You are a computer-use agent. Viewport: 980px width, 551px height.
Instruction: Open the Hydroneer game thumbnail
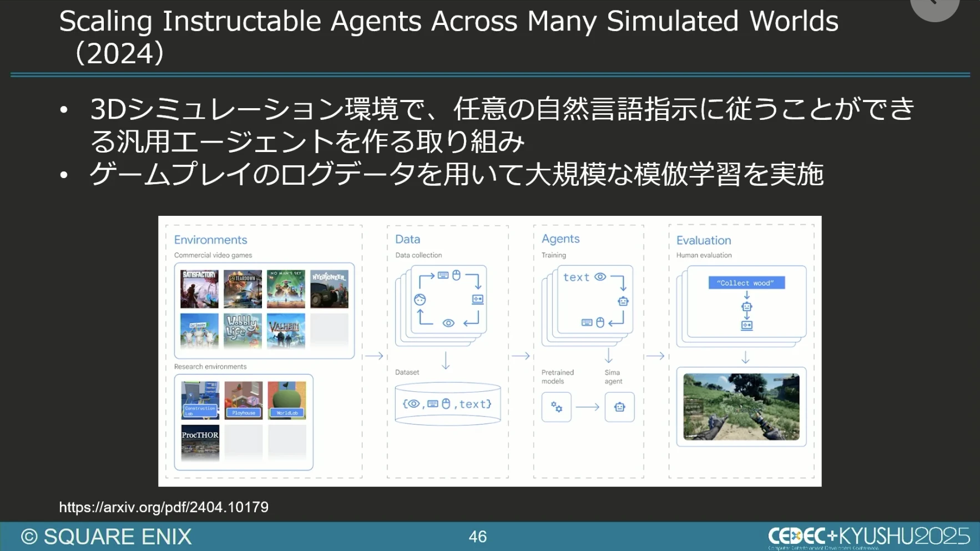pyautogui.click(x=329, y=289)
